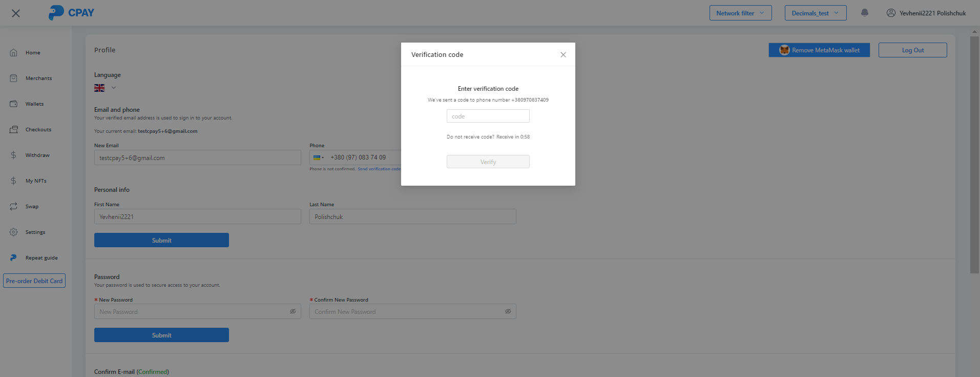
Task: Click the Withdraw dollar icon
Action: tap(14, 155)
